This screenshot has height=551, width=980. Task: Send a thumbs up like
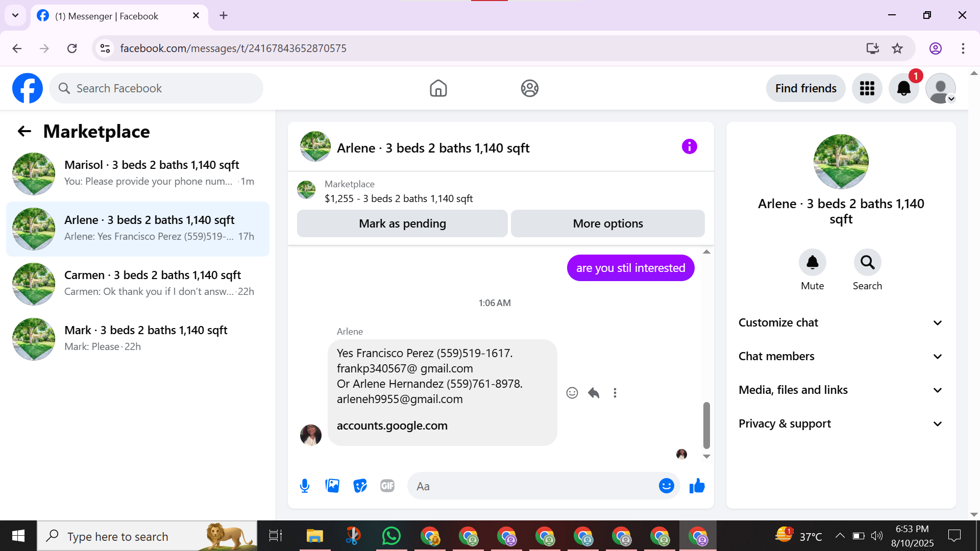697,486
